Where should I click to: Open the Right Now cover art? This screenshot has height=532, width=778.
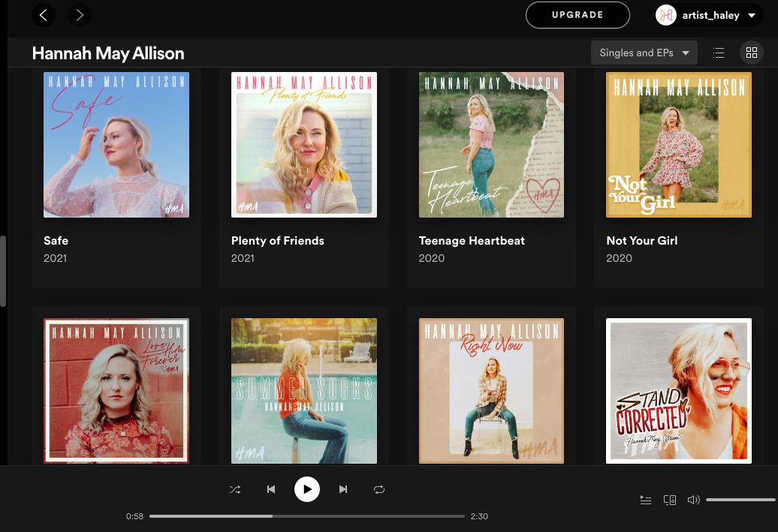click(491, 391)
